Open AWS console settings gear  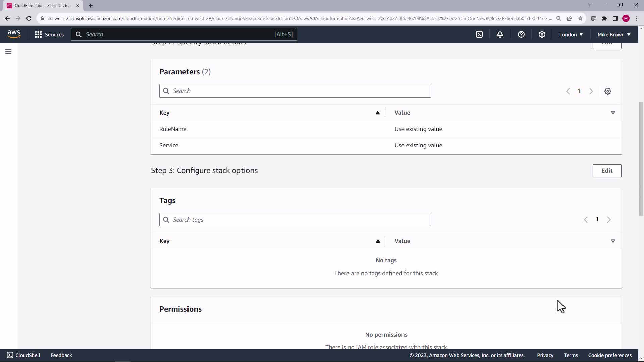(x=542, y=34)
